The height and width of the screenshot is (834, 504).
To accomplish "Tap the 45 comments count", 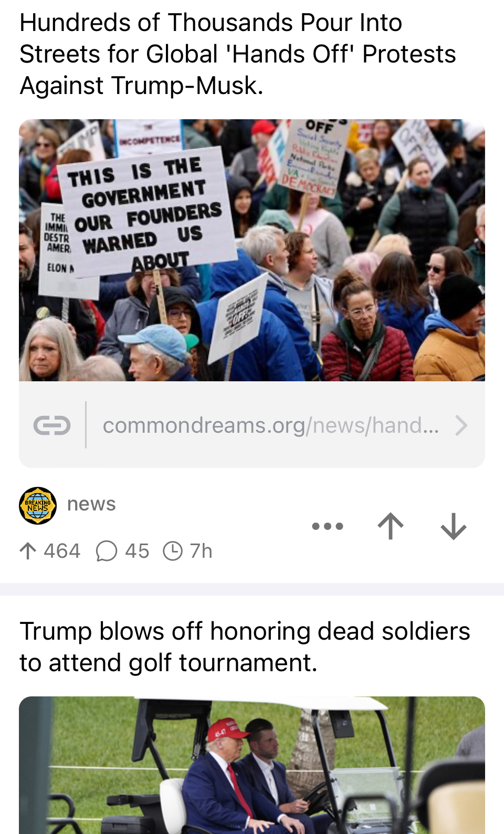I will [x=137, y=551].
